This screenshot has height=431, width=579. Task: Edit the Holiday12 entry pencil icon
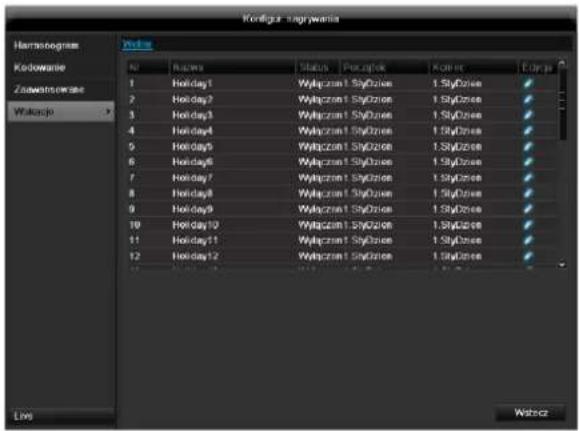click(x=528, y=256)
